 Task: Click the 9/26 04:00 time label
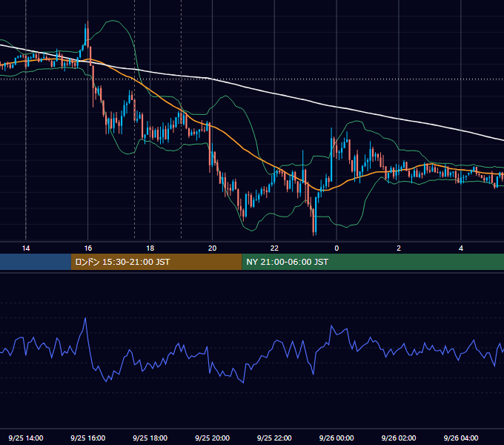(461, 438)
